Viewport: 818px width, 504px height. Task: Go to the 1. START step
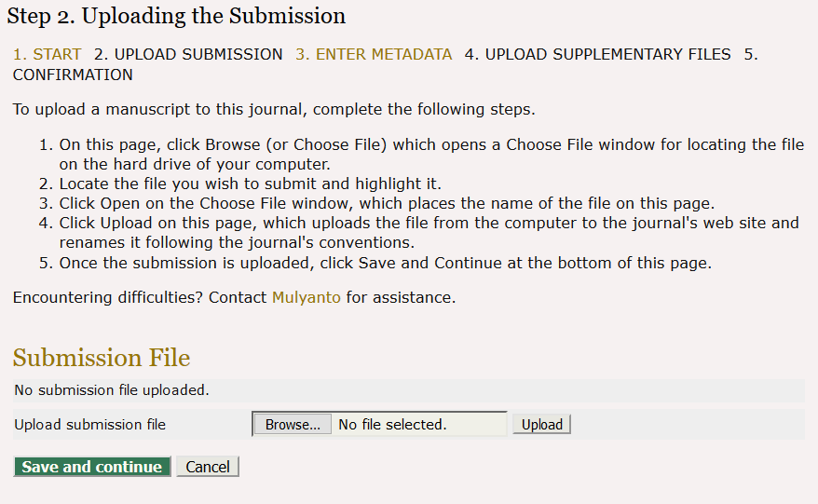point(47,54)
